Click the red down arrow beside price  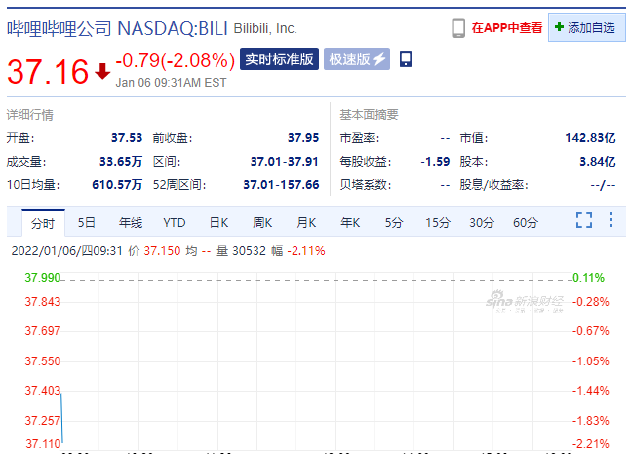click(x=102, y=71)
